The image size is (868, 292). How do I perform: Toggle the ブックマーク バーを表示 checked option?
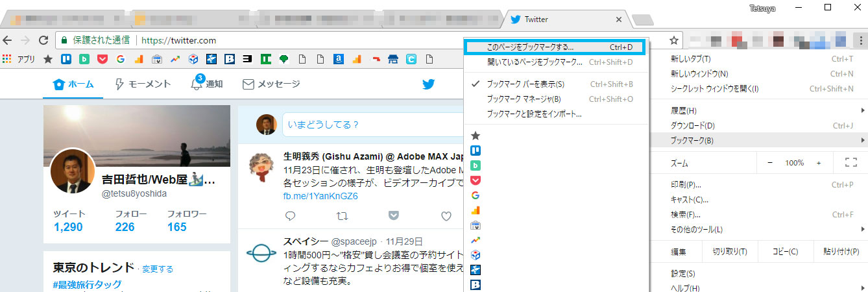525,84
